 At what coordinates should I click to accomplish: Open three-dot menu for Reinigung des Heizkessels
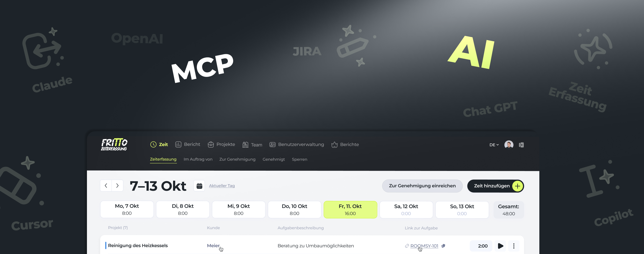[514, 246]
